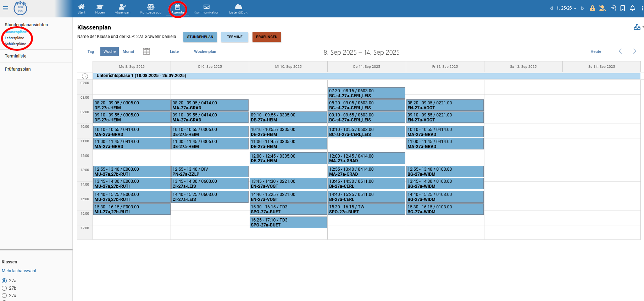Open Tuesday 12:55 PN-27a-ZZLP lesson

pos(210,172)
